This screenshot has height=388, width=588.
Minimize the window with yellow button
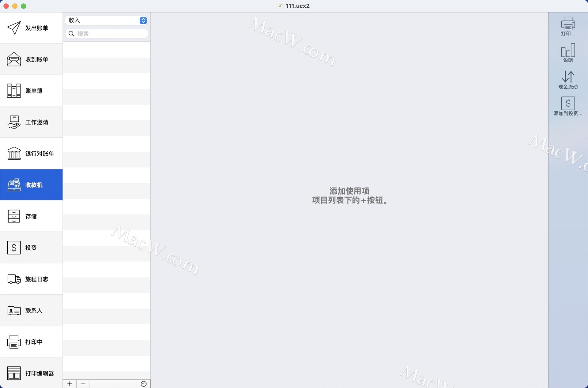(15, 6)
